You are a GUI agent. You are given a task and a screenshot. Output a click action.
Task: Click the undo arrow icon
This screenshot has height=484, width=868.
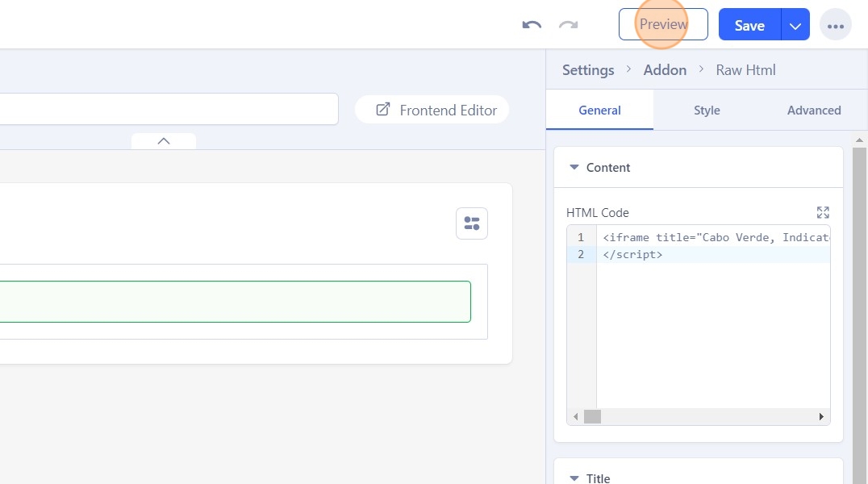tap(532, 25)
